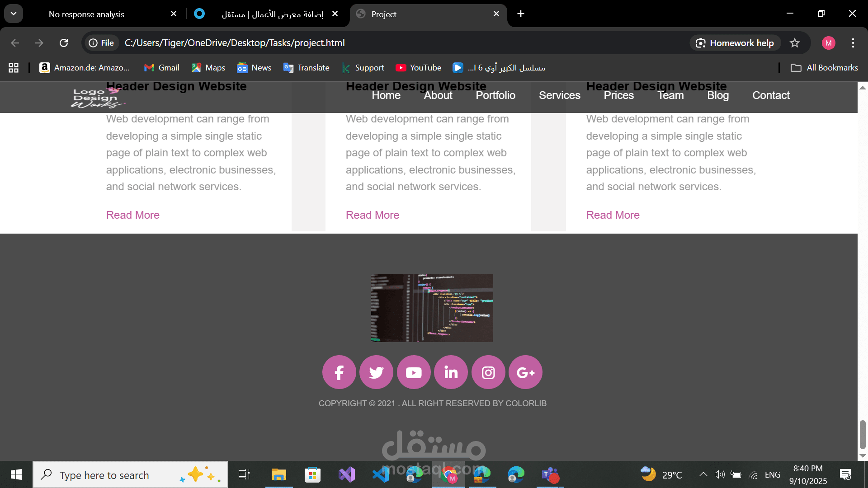The image size is (868, 488).
Task: Open Team in site navigation
Action: [670, 95]
